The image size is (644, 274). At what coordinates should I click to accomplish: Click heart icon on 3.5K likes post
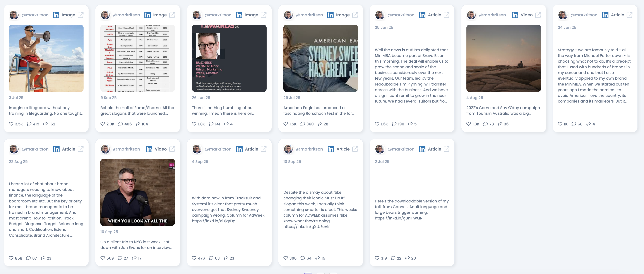(11, 124)
